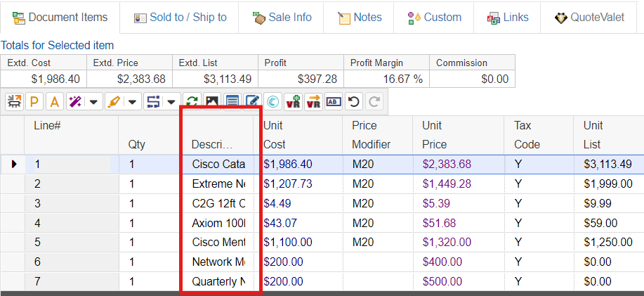The image size is (644, 296).
Task: Switch to the Sale Info tab
Action: [x=281, y=17]
